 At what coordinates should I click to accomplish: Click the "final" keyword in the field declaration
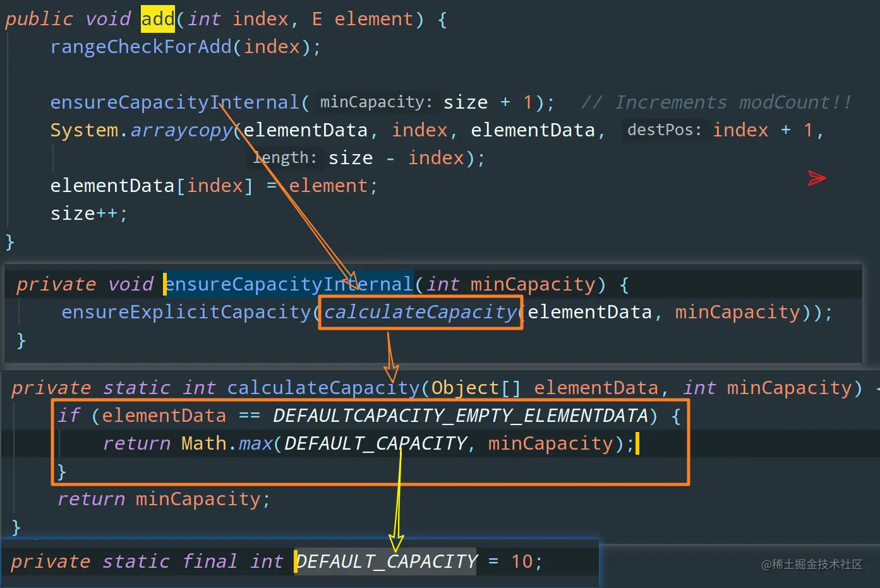coord(210,561)
